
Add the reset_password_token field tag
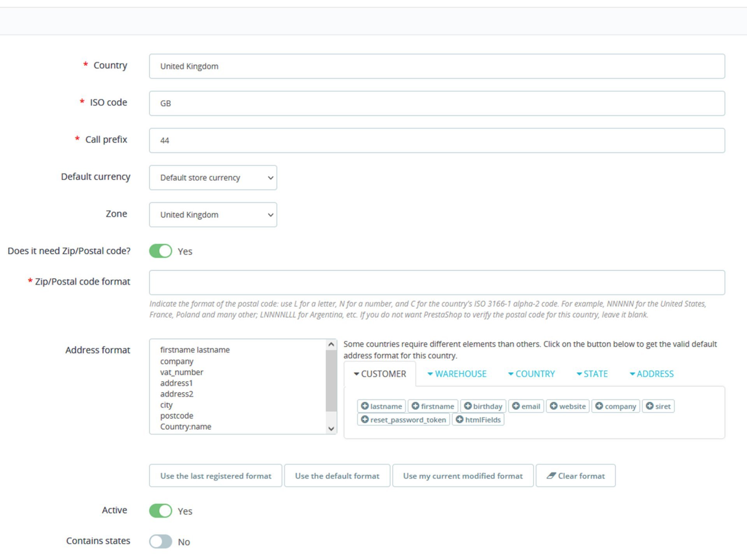coord(403,420)
